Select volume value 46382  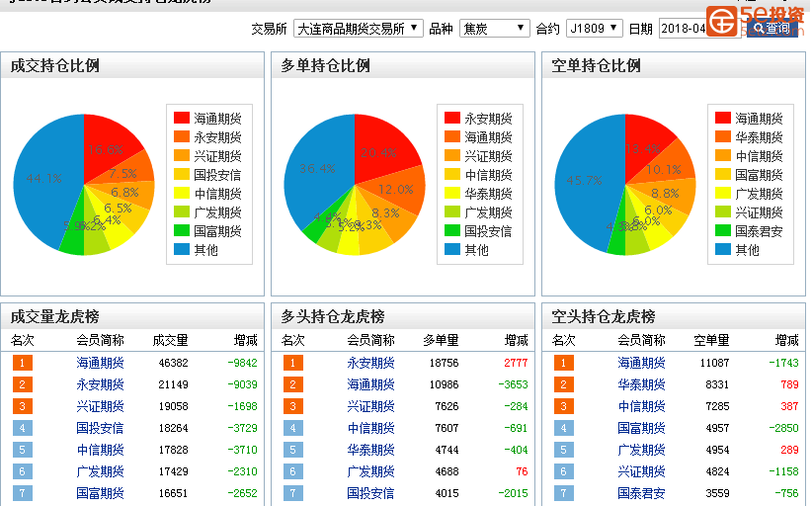(174, 363)
